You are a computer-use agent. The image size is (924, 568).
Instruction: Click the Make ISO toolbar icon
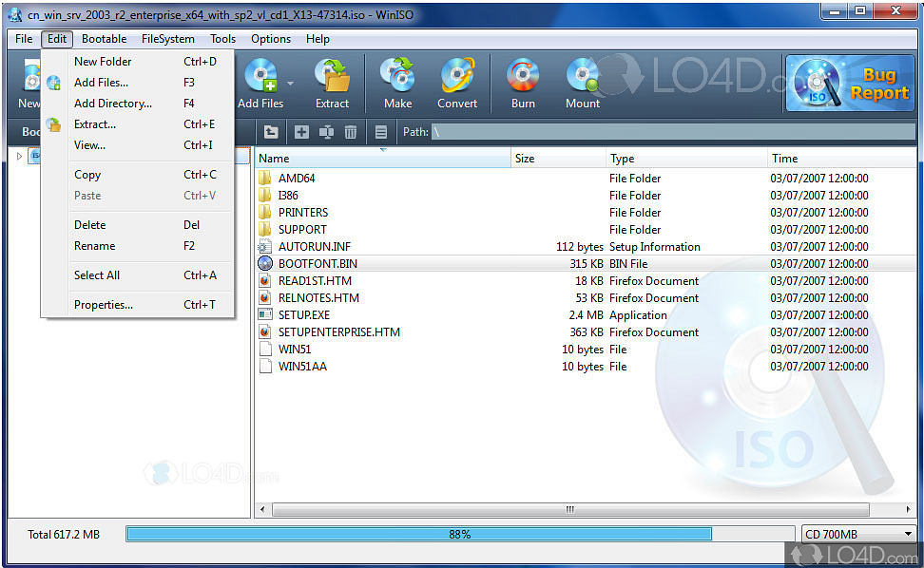tap(397, 83)
